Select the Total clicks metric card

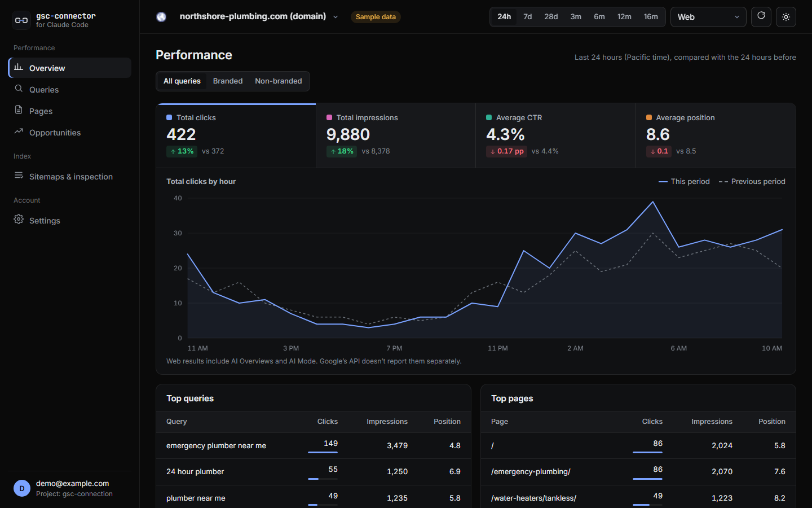coord(236,135)
